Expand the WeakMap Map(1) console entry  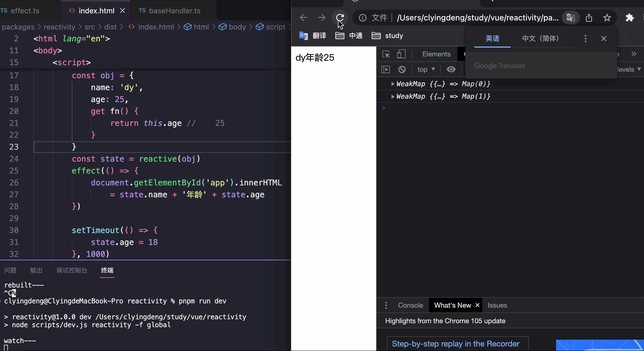pos(393,96)
